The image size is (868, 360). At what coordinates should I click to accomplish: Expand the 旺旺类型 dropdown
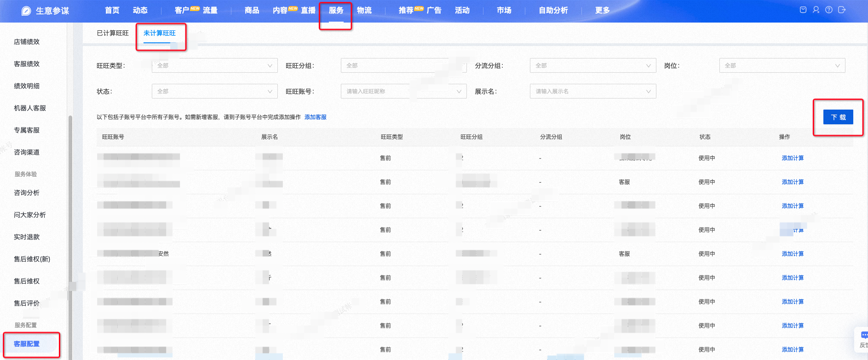click(215, 65)
